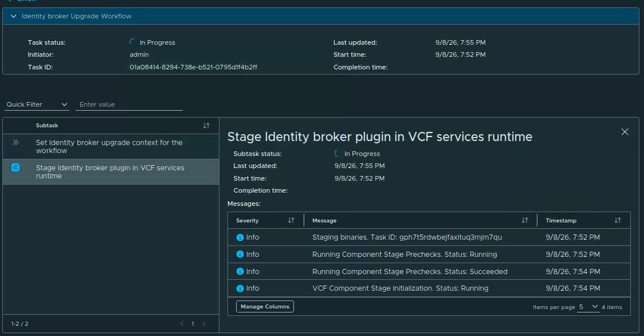Sort the Subtask column

206,126
